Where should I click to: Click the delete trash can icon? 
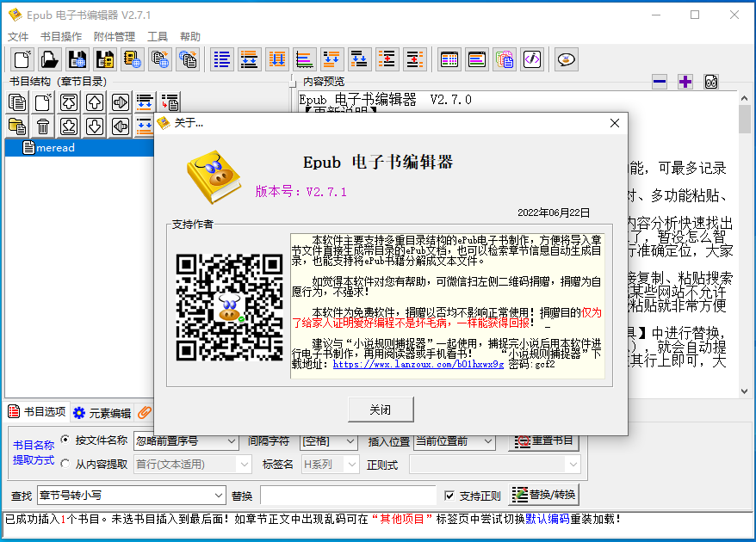[43, 126]
